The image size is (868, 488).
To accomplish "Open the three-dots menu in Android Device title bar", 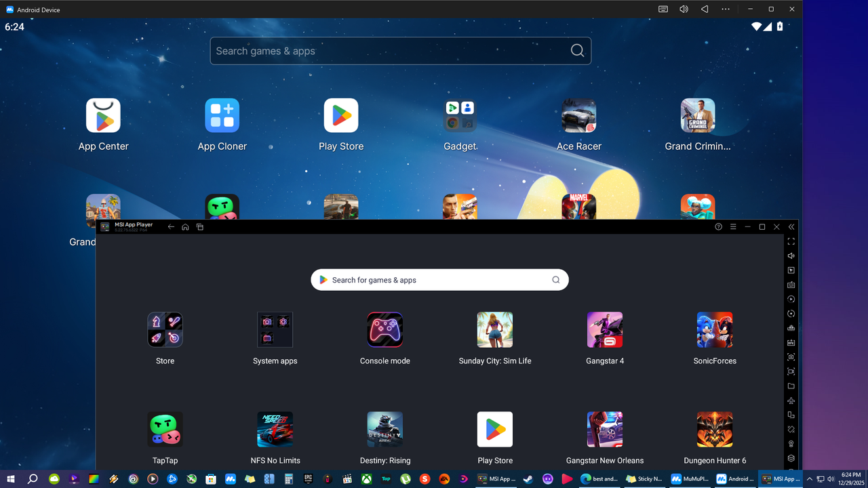I will coord(726,9).
